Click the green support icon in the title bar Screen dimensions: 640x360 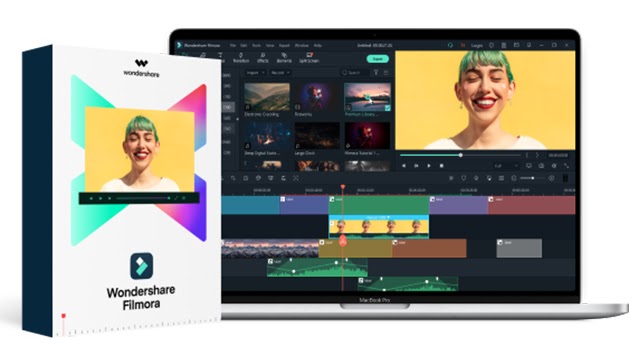tap(450, 45)
